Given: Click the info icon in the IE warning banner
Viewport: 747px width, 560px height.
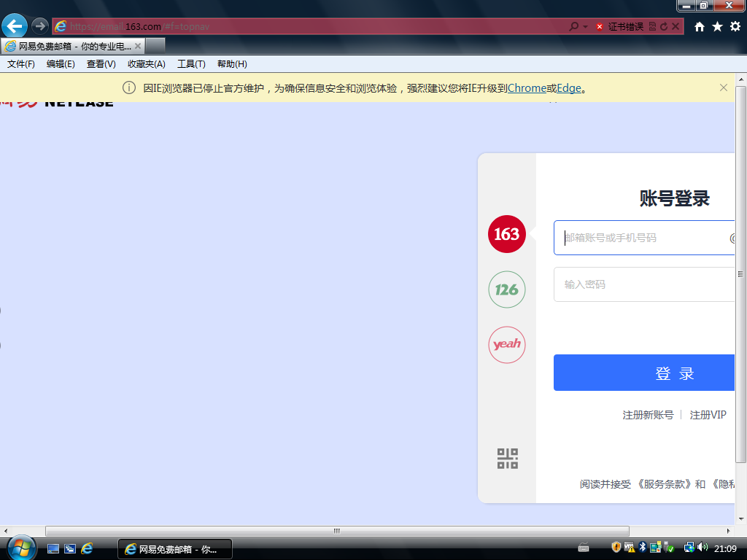Looking at the screenshot, I should pyautogui.click(x=129, y=87).
